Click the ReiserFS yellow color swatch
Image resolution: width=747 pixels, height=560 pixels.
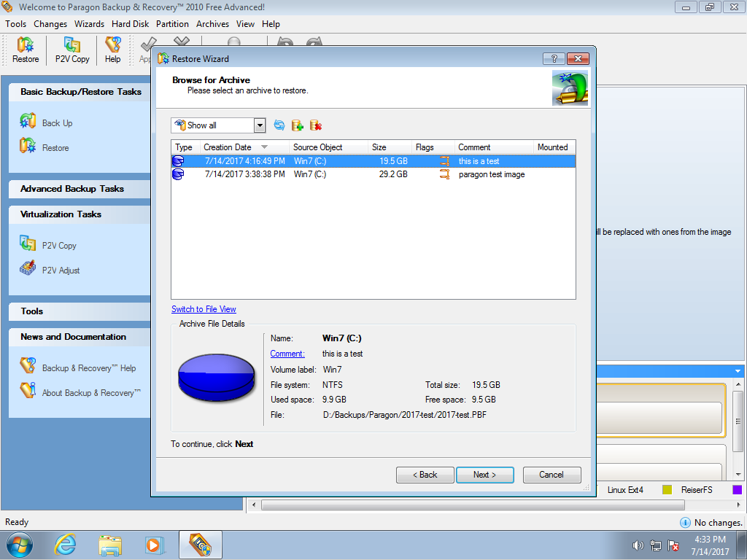tap(667, 490)
